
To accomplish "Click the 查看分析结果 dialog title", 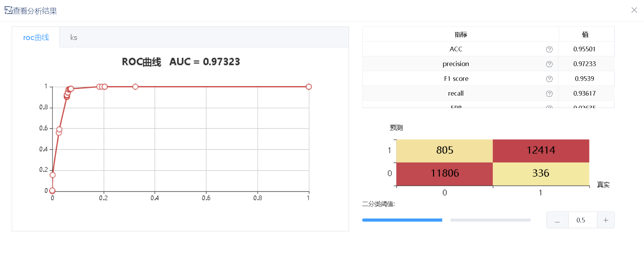I will click(35, 11).
